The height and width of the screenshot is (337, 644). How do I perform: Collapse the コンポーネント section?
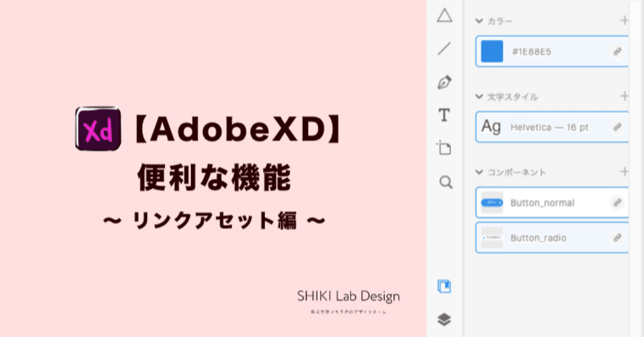coord(479,172)
